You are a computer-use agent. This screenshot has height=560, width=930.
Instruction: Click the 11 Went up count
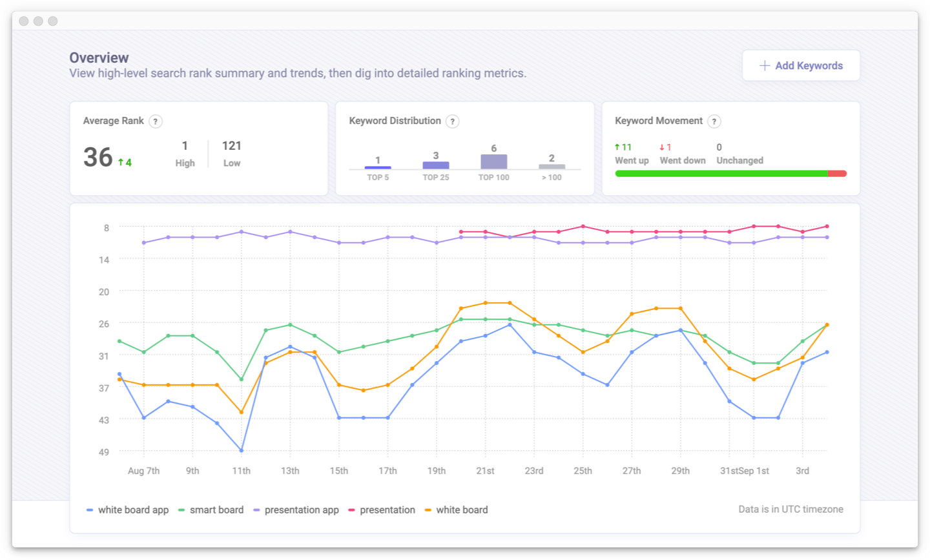click(x=623, y=147)
